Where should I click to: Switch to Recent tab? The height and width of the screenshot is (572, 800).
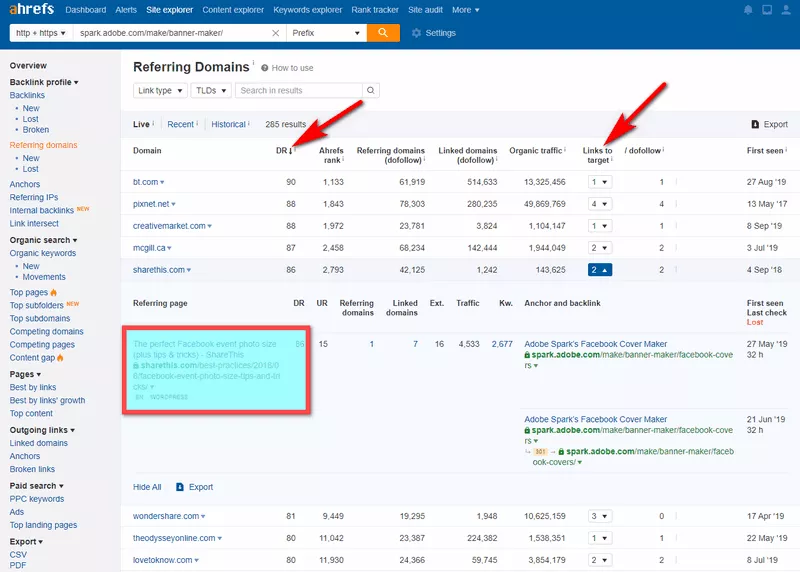click(x=181, y=124)
